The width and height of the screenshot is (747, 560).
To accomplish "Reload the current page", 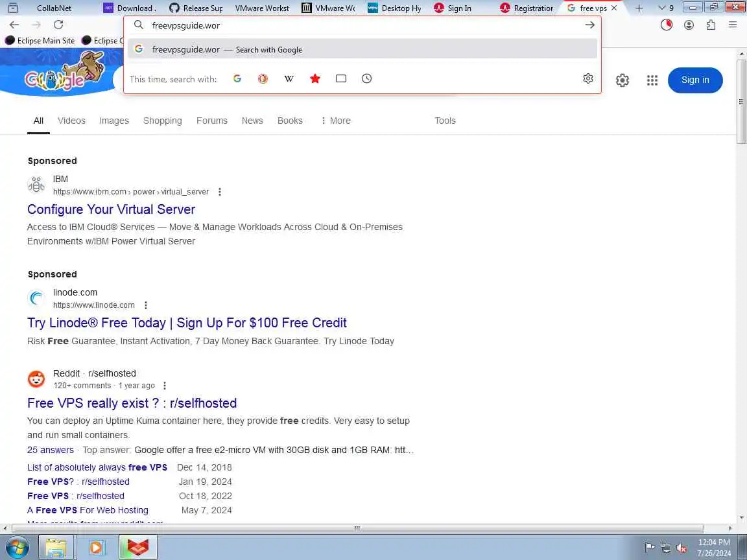I will pyautogui.click(x=58, y=25).
